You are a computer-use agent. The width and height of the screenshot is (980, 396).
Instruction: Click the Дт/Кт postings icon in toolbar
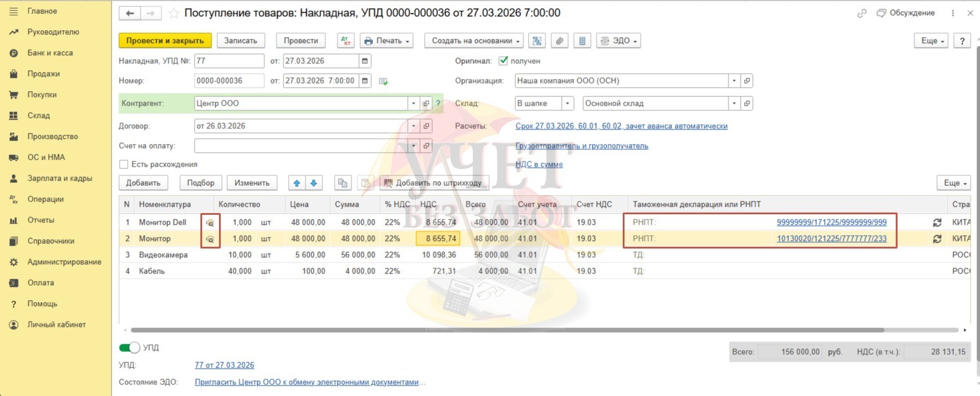pos(346,41)
